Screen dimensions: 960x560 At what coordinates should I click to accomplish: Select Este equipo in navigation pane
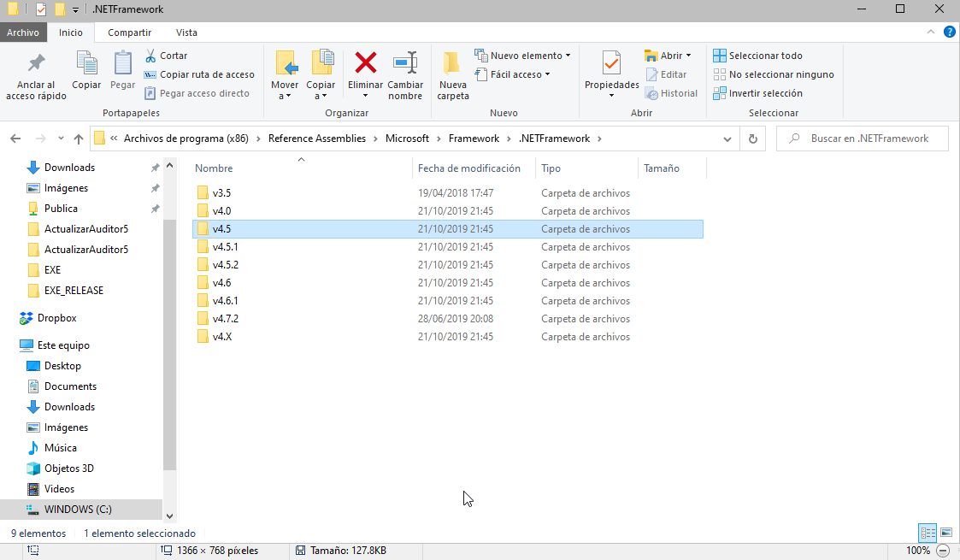point(63,345)
